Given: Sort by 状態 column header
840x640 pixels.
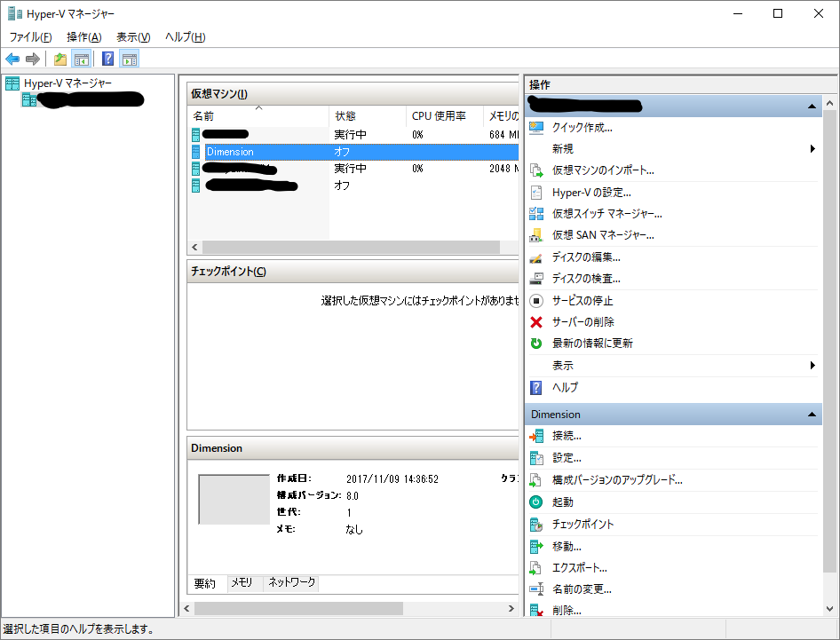Looking at the screenshot, I should point(368,115).
